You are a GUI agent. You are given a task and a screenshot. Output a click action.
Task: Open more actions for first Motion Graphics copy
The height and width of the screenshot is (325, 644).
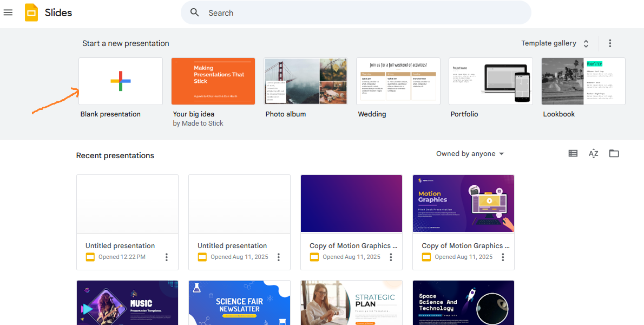point(391,257)
